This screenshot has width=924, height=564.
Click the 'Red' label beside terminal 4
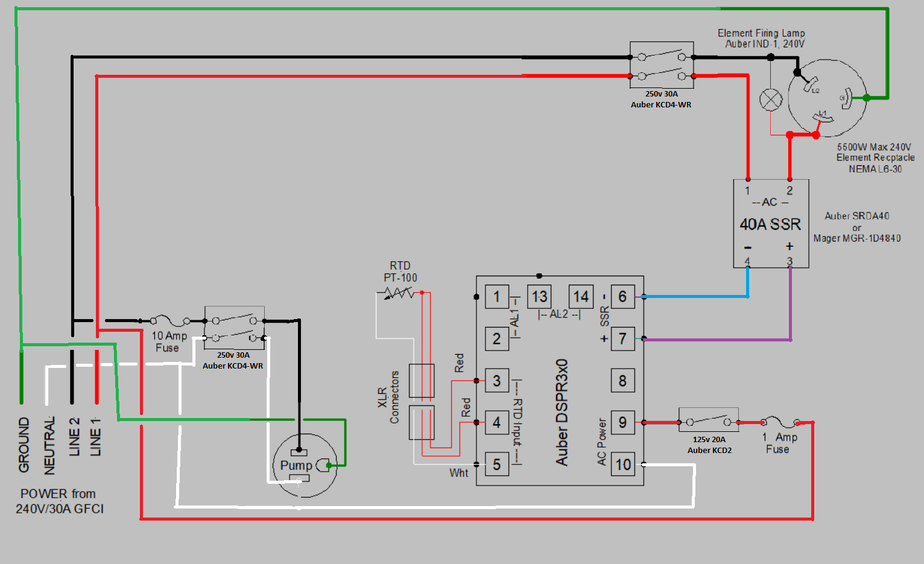[466, 407]
